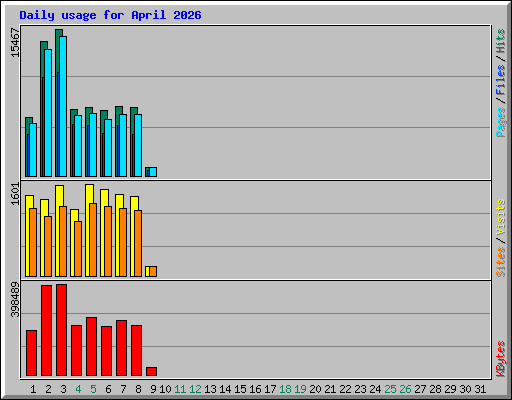Click the orange sites bar for day 2
Viewport: 512px width, 400px height.
(x=48, y=246)
